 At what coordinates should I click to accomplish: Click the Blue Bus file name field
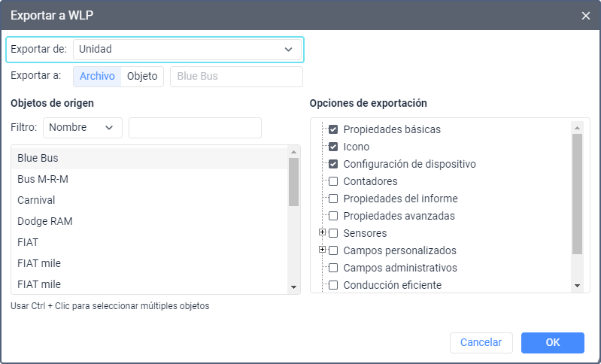pos(236,76)
